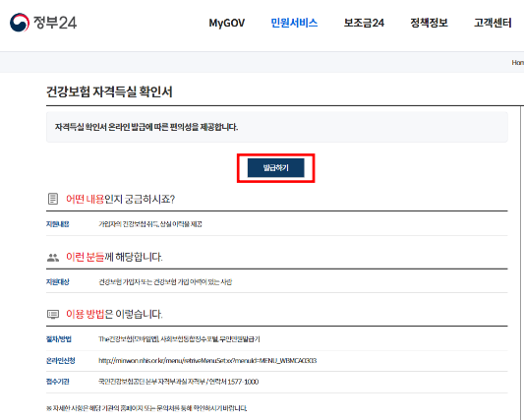Click the 자격득실 확인서 온라인 발급 description text
This screenshot has width=524, height=420.
pyautogui.click(x=146, y=127)
